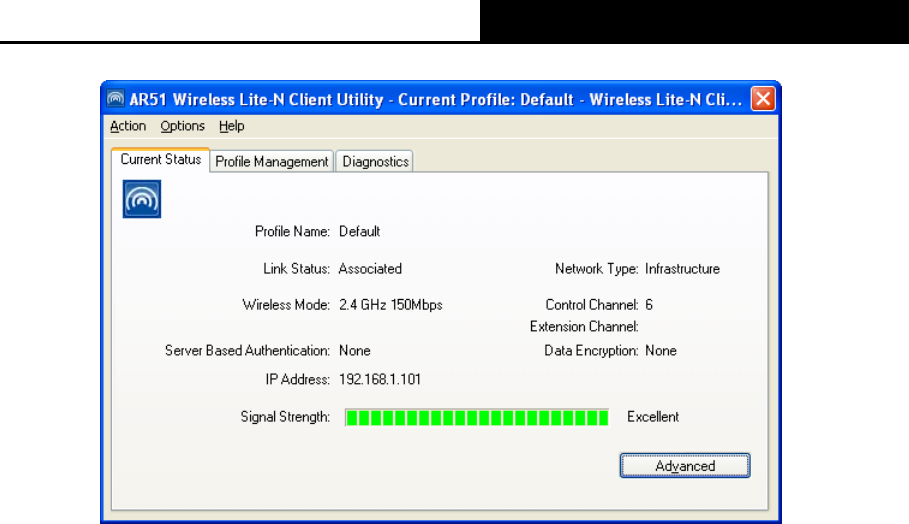Open the Help menu
Image resolution: width=909 pixels, height=524 pixels.
[231, 126]
